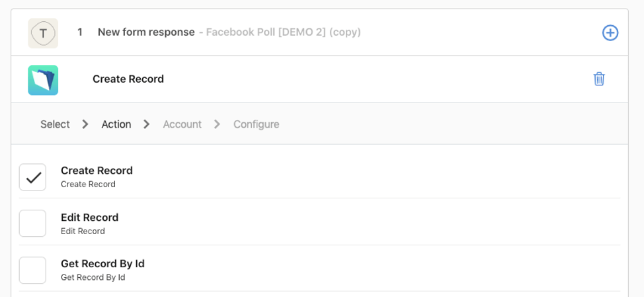Select the Edit Record action title
644x297 pixels.
point(89,218)
